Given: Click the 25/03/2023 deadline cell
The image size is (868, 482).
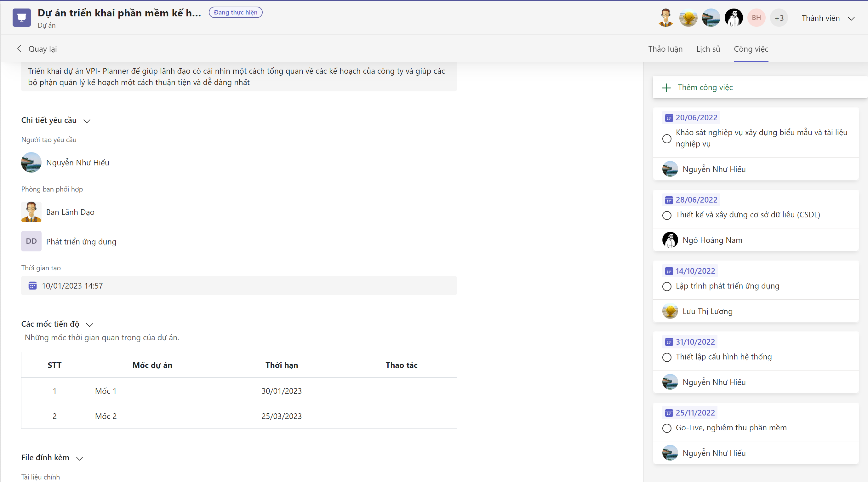Looking at the screenshot, I should coord(282,416).
